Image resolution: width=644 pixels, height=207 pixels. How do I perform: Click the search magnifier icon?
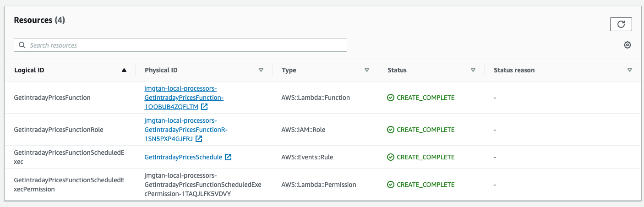pos(22,45)
